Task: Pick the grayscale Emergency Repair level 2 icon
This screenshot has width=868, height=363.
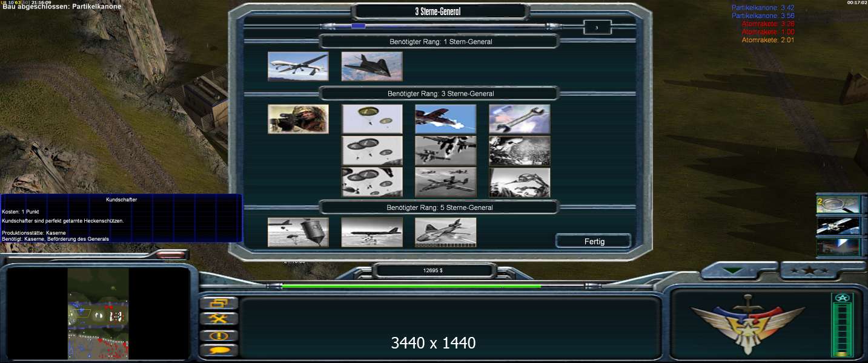Action: coord(520,151)
